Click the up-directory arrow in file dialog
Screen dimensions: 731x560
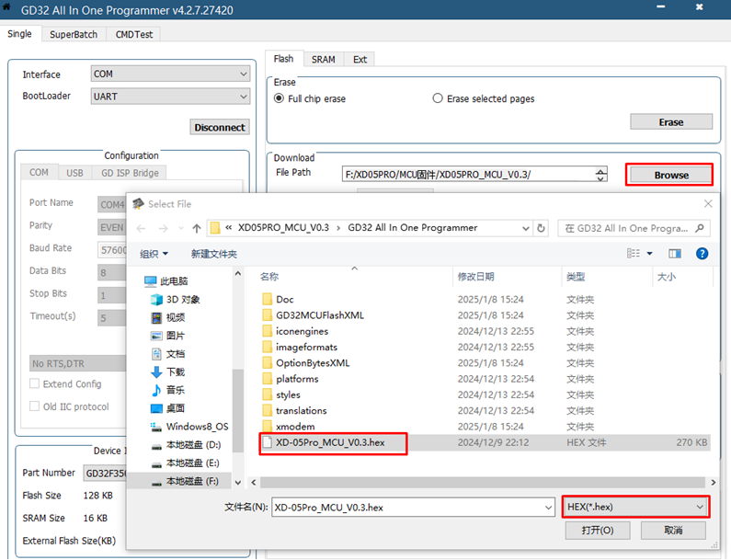click(x=197, y=228)
